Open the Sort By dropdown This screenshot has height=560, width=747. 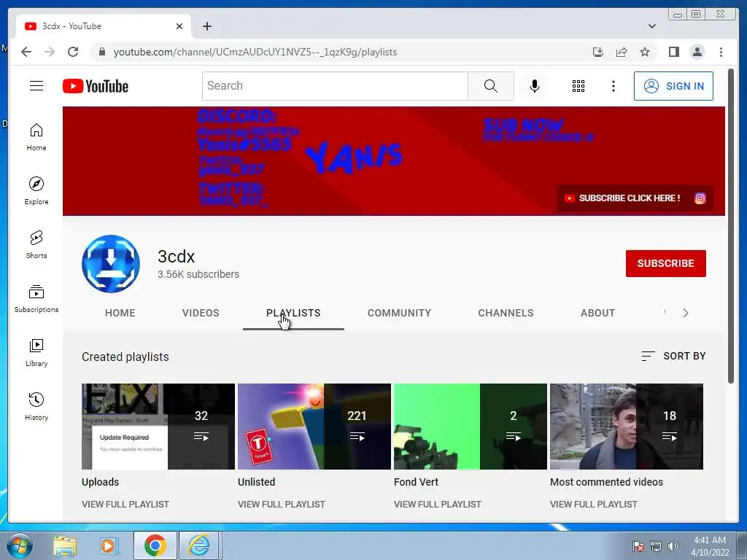pos(673,356)
